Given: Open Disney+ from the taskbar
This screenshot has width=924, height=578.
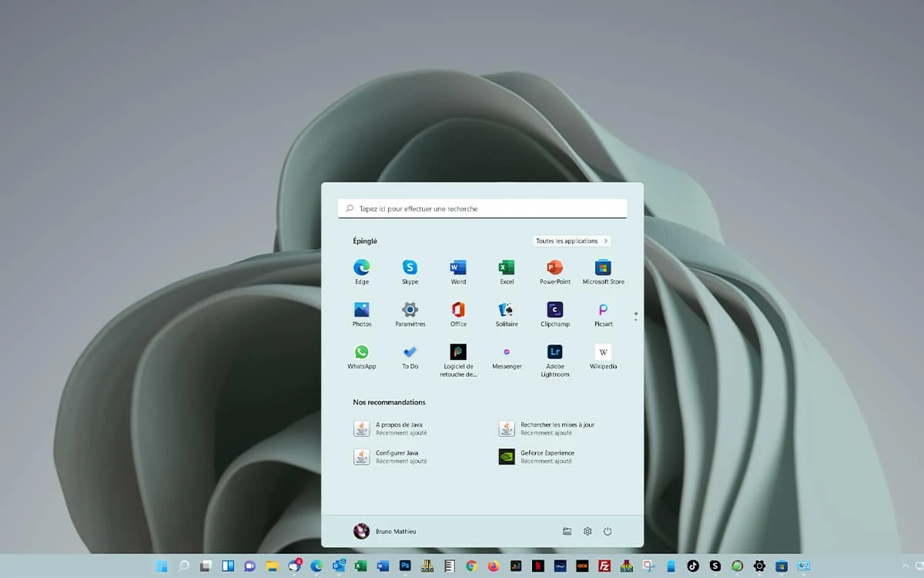Looking at the screenshot, I should [x=561, y=566].
